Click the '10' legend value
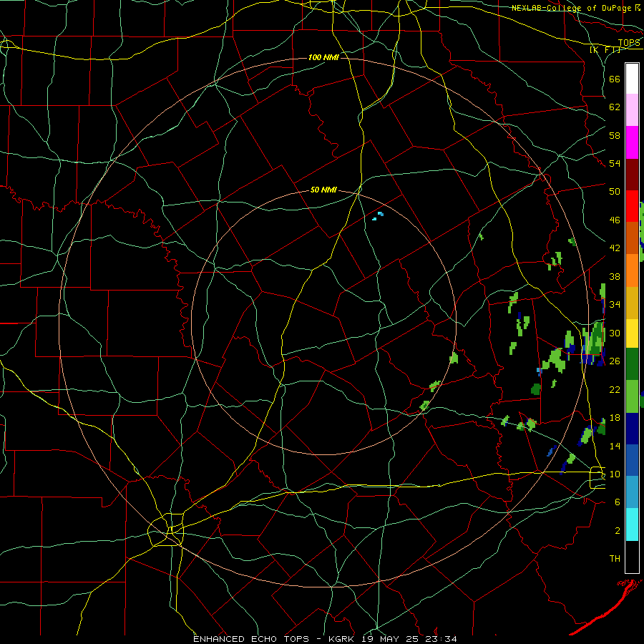Image resolution: width=644 pixels, height=644 pixels. pos(615,474)
